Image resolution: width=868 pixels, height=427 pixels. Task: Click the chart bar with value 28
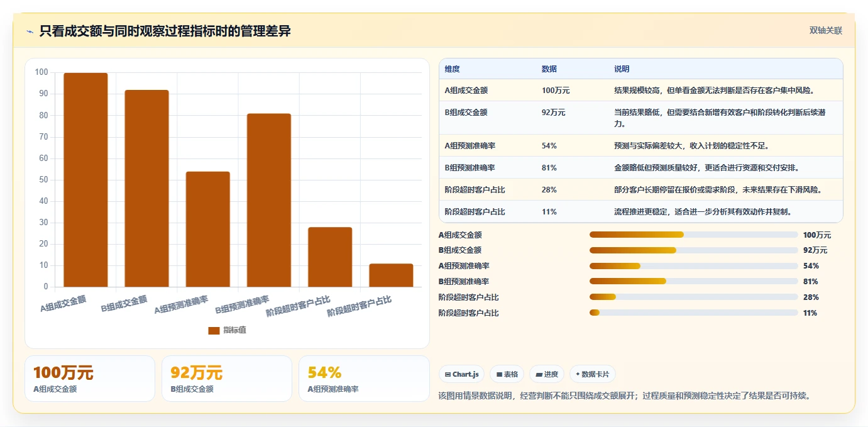coord(330,257)
